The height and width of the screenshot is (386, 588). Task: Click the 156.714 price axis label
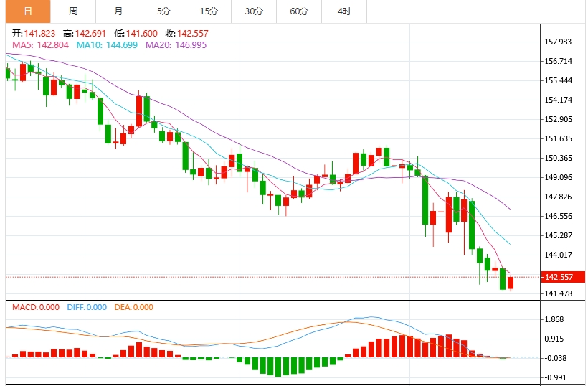coord(558,61)
